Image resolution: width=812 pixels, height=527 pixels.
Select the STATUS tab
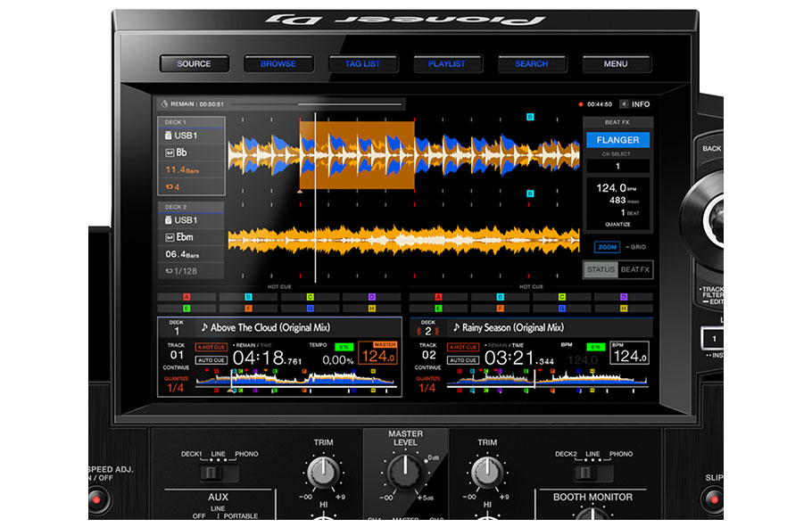click(x=601, y=269)
